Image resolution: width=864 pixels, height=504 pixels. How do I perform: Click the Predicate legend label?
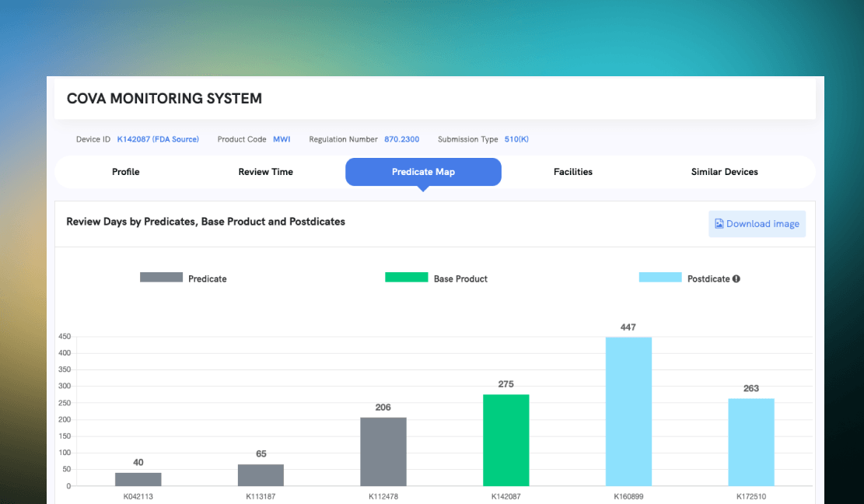207,278
